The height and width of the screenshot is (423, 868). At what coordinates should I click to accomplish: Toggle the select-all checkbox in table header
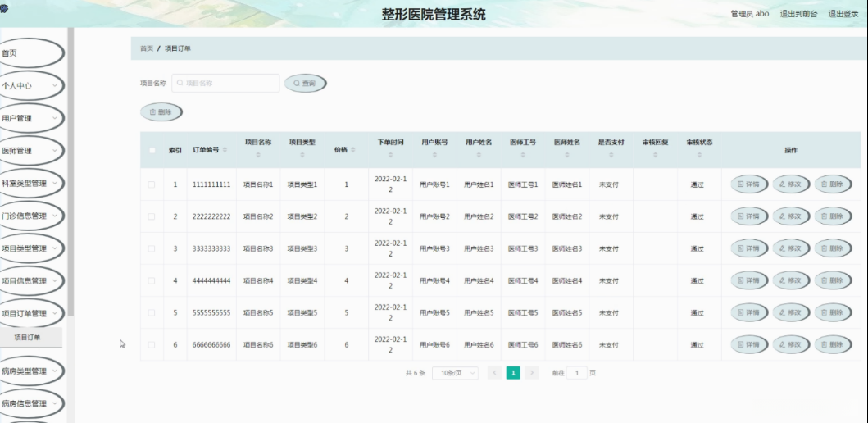152,150
